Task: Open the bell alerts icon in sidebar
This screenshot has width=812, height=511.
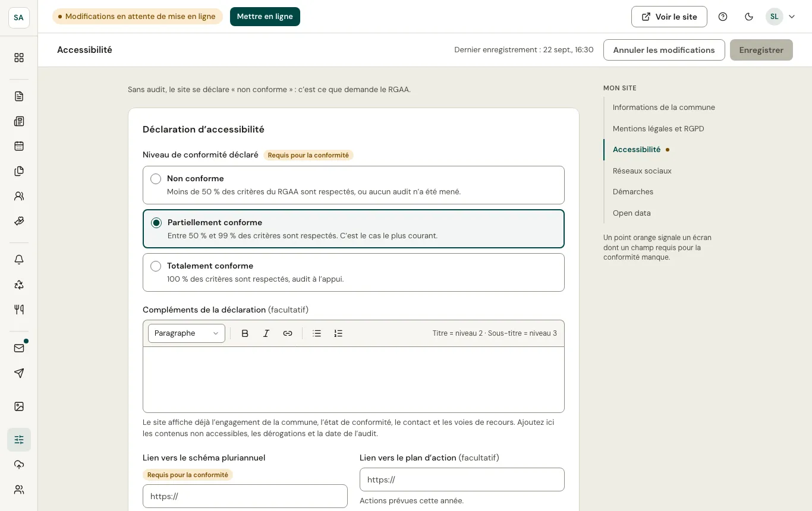Action: coord(19,260)
